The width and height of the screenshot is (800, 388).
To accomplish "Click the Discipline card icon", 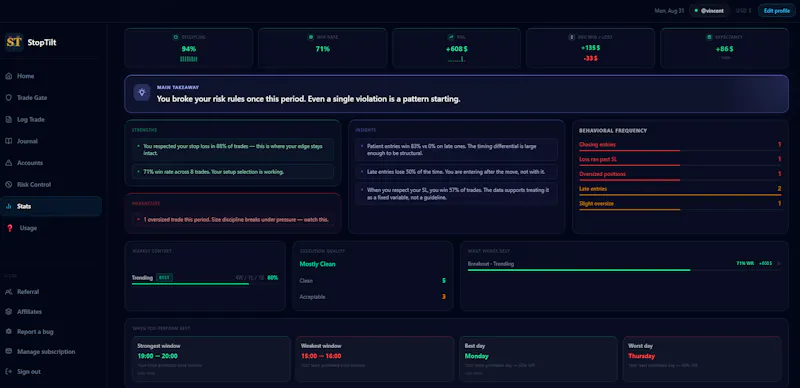I will point(176,37).
